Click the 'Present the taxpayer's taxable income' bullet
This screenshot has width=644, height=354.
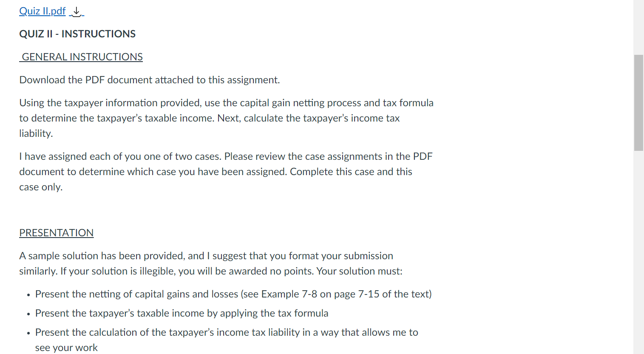182,313
